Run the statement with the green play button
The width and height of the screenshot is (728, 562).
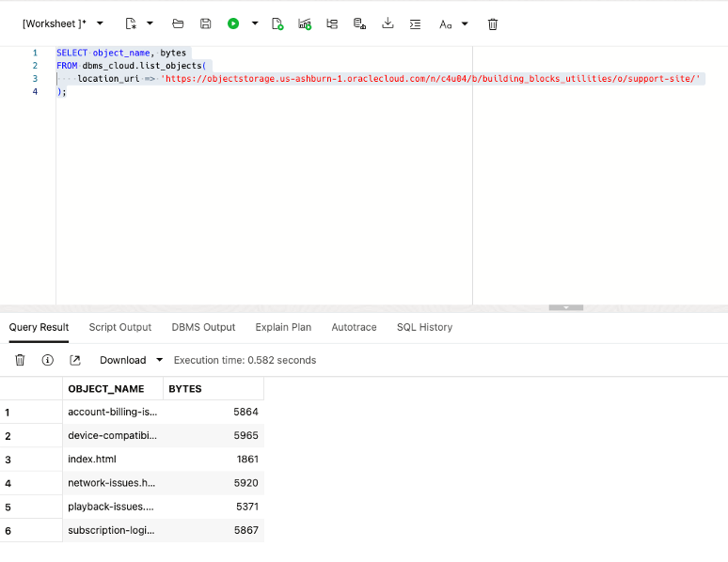pyautogui.click(x=233, y=23)
